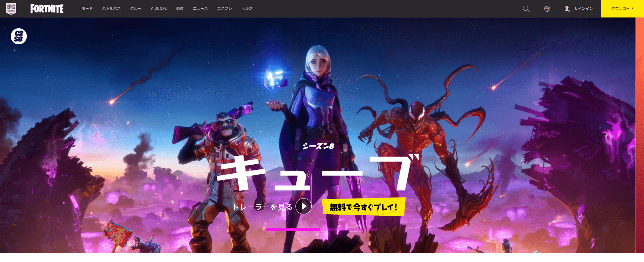644x262 pixels.
Task: Go to the Fortnite home logo
Action: pyautogui.click(x=47, y=9)
